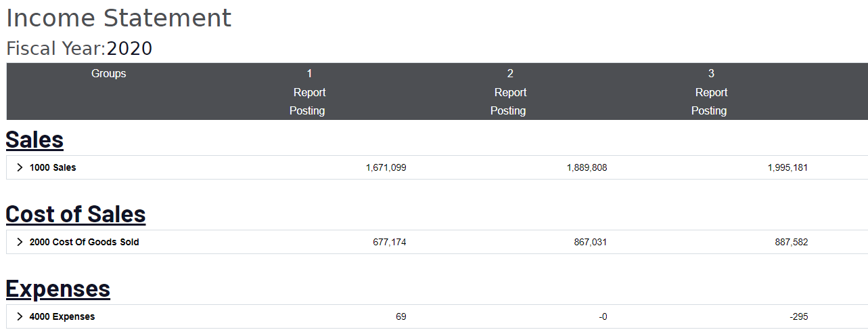Select the 867,031 cost value
The height and width of the screenshot is (332, 868).
[591, 242]
